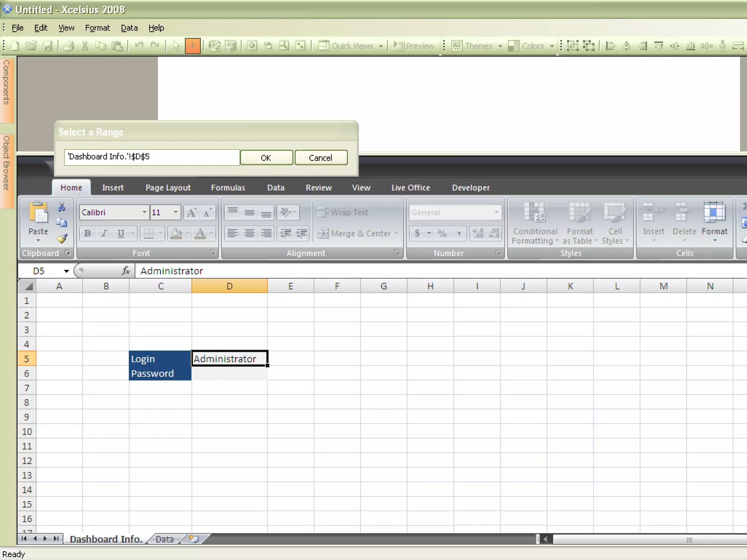Screen dimensions: 747x560
Task: Select cell containing Administrator
Action: point(229,359)
